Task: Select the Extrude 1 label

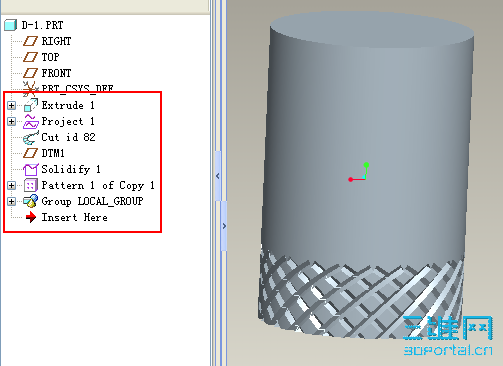Action: point(68,105)
